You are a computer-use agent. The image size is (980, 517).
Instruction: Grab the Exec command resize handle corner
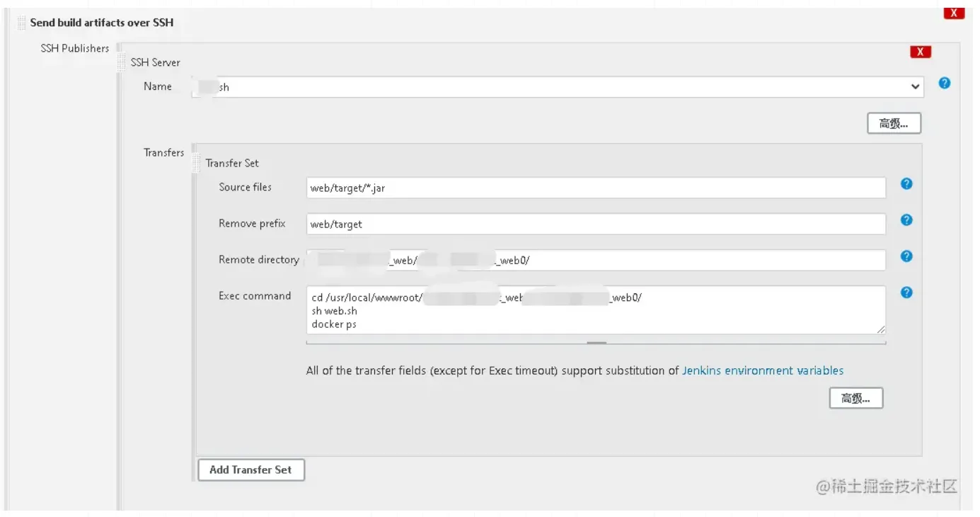881,329
